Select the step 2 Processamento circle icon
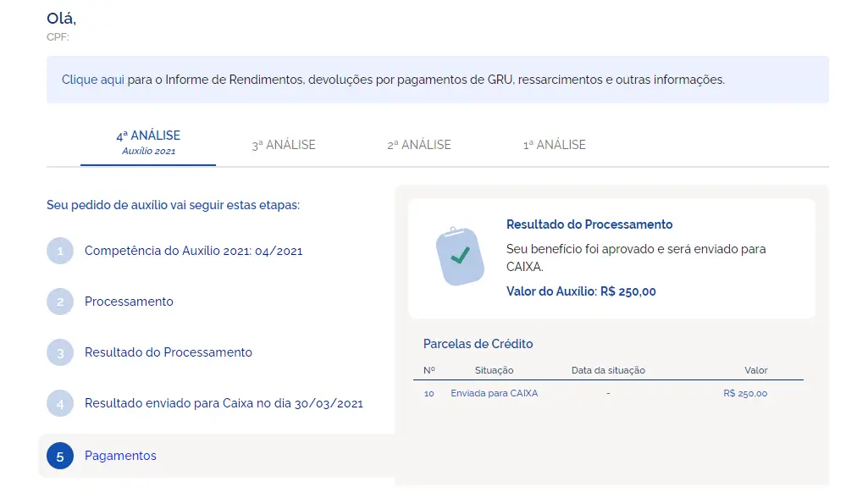The width and height of the screenshot is (868, 504). (59, 302)
